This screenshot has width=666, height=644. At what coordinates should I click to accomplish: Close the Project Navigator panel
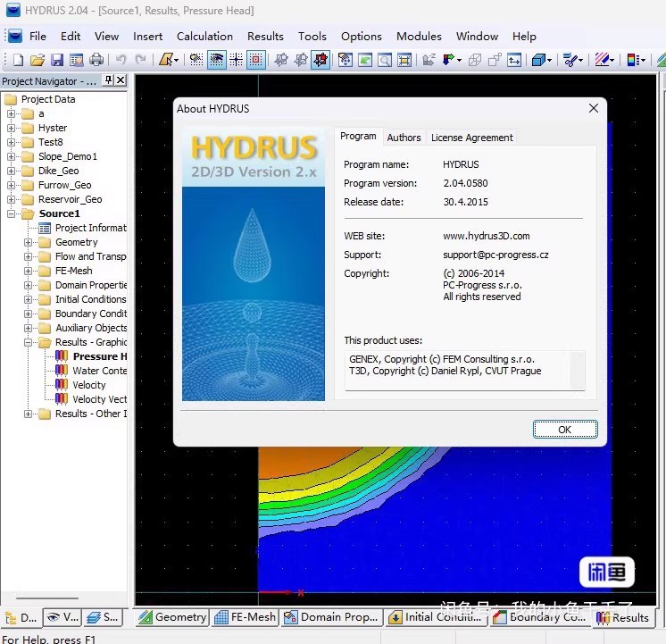pos(121,79)
